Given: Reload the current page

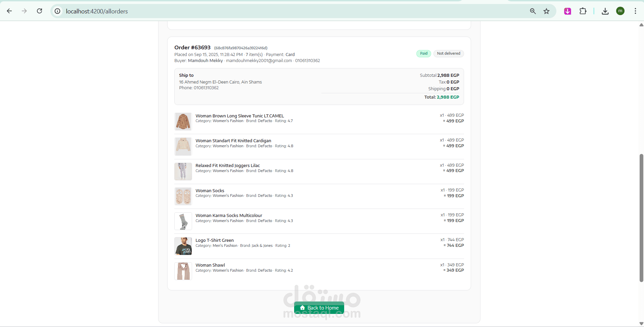Looking at the screenshot, I should coord(39,11).
